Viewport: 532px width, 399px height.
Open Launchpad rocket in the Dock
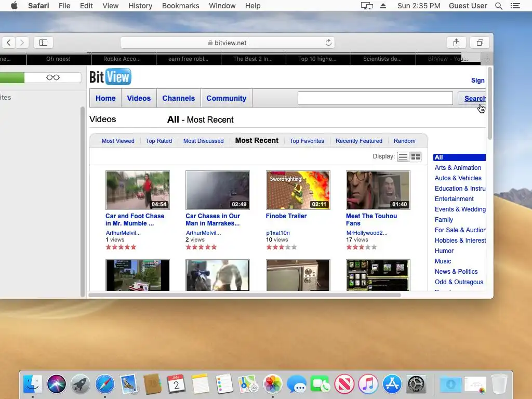click(x=81, y=384)
